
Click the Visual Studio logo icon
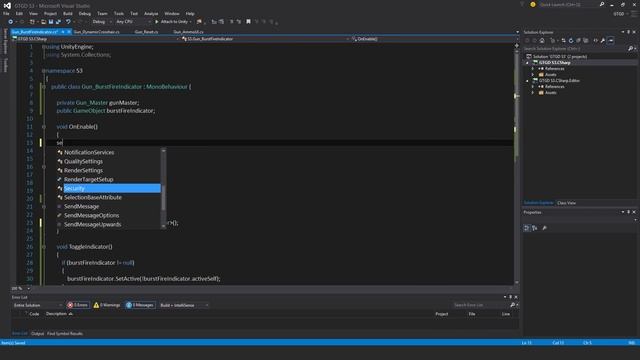pos(7,5)
